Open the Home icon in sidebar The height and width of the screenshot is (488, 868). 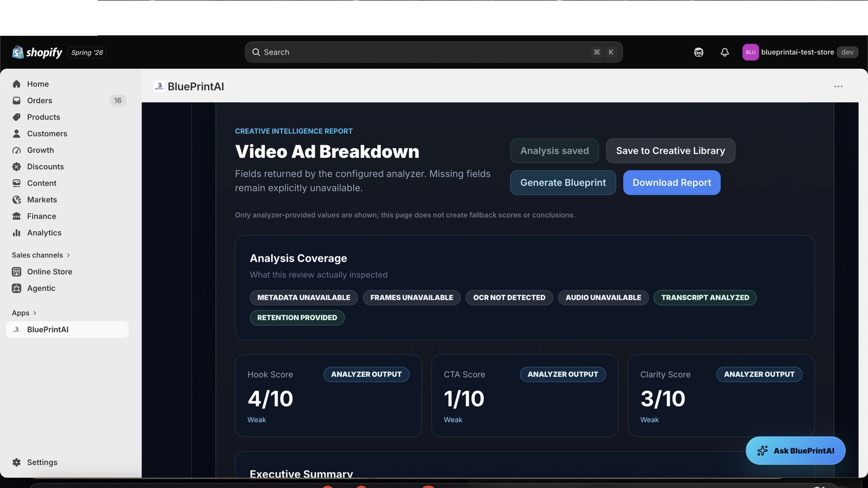coord(16,84)
